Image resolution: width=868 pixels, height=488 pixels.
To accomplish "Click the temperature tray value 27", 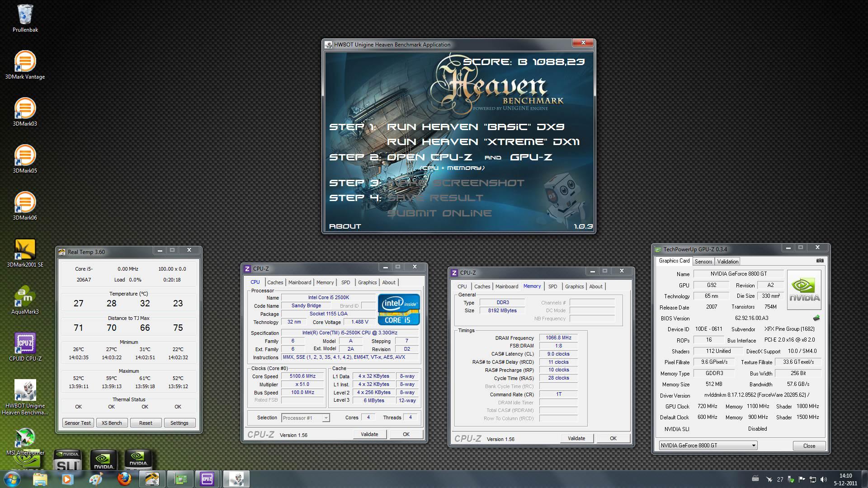I will point(780,479).
